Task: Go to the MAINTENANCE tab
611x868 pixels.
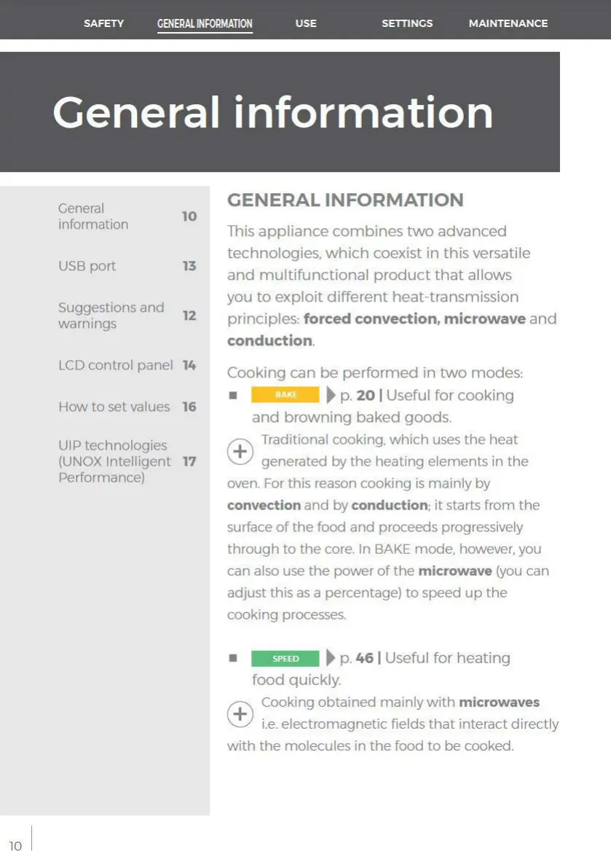Action: point(508,23)
